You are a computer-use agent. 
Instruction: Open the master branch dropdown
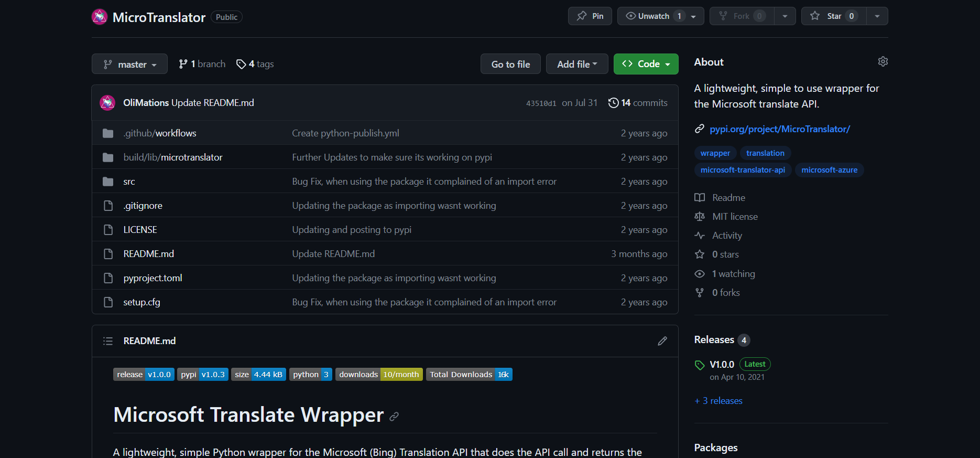pyautogui.click(x=129, y=64)
